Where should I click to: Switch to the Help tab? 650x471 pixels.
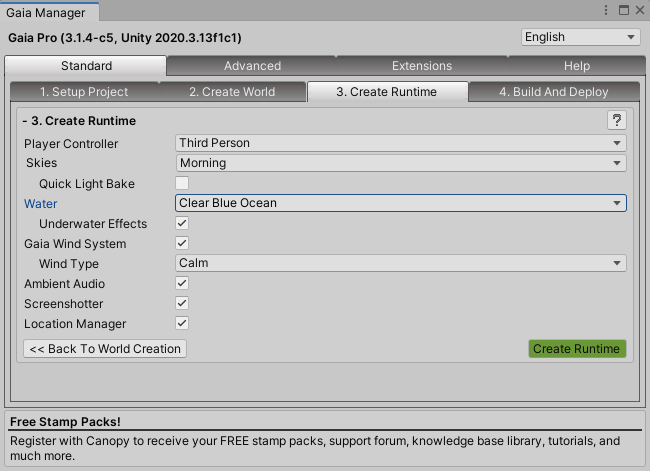(577, 66)
